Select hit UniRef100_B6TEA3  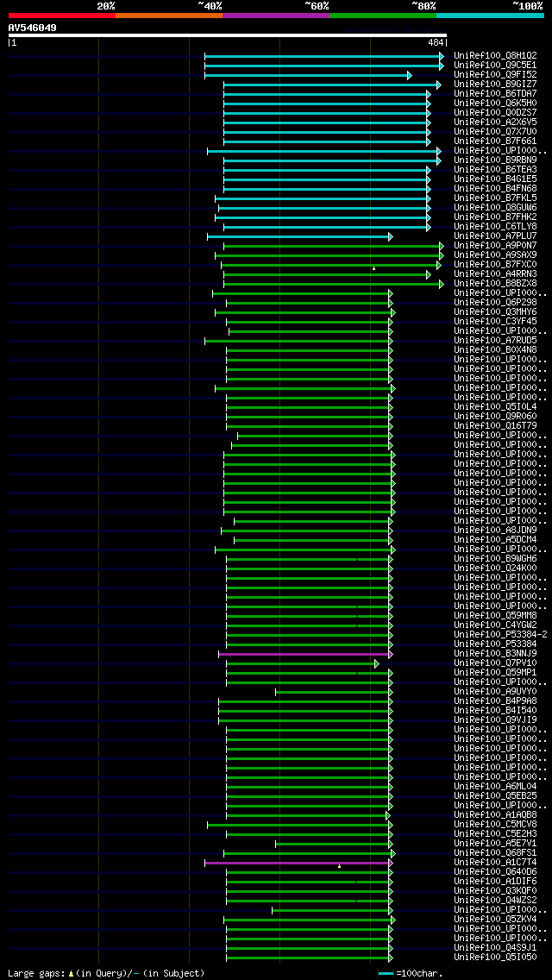(x=495, y=170)
